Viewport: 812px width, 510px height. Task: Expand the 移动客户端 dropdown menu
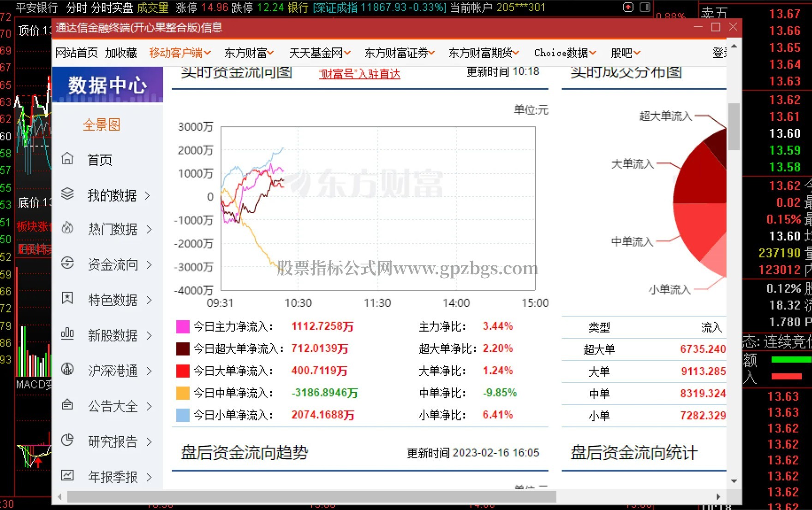[180, 53]
